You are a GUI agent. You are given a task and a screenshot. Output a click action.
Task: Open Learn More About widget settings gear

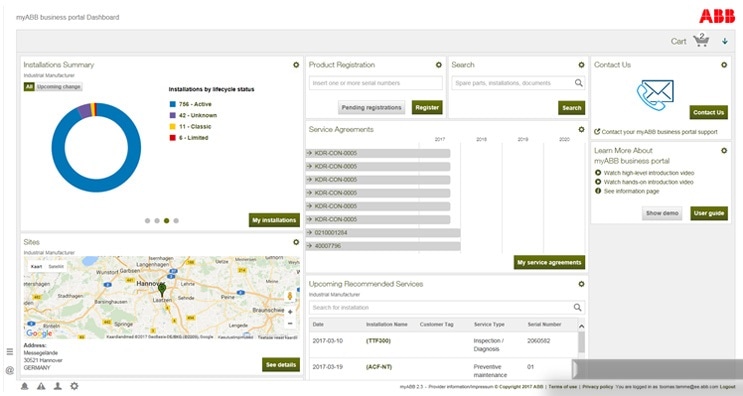tap(724, 151)
